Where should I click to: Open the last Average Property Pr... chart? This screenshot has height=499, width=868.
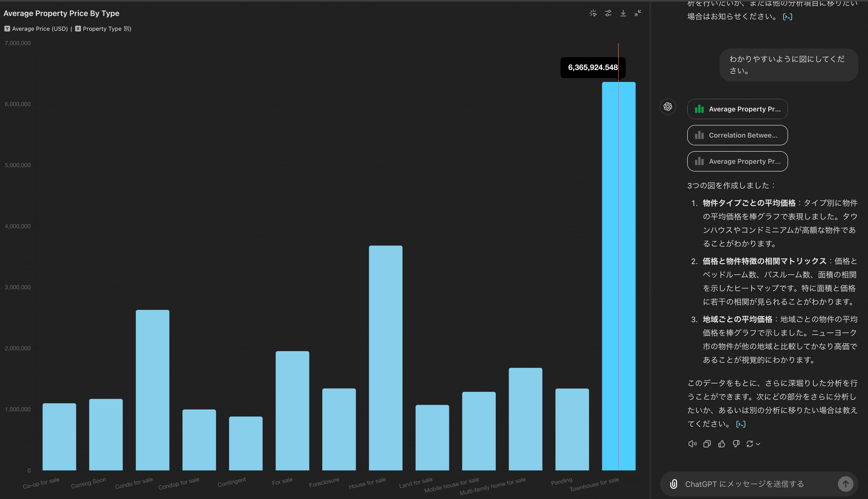737,161
